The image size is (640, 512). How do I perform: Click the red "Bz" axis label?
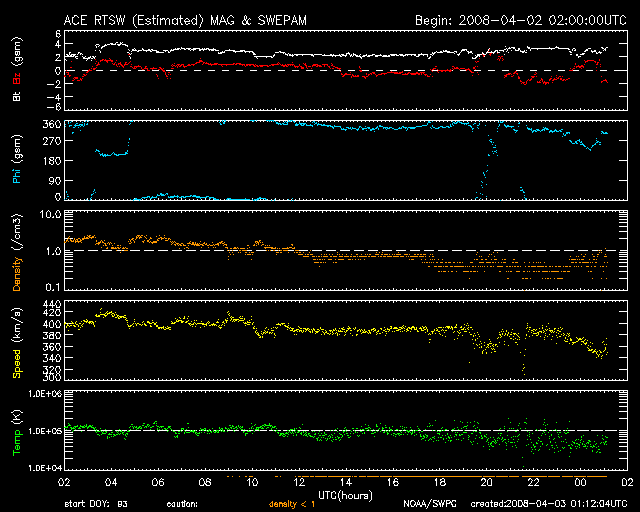[x=17, y=78]
